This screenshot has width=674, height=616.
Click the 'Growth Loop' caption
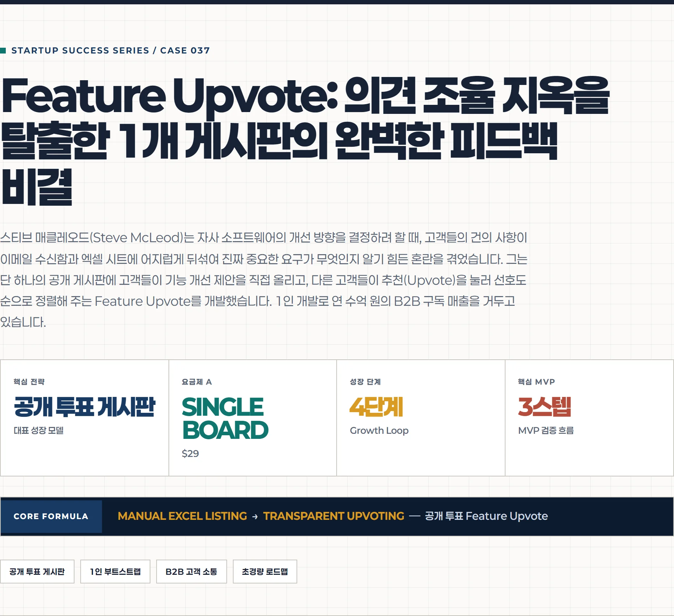[x=379, y=431]
